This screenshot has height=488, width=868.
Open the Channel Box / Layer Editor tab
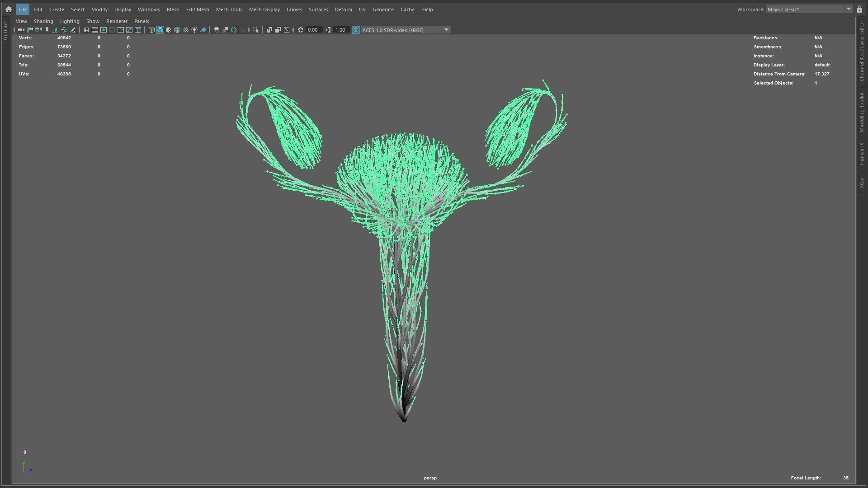862,51
